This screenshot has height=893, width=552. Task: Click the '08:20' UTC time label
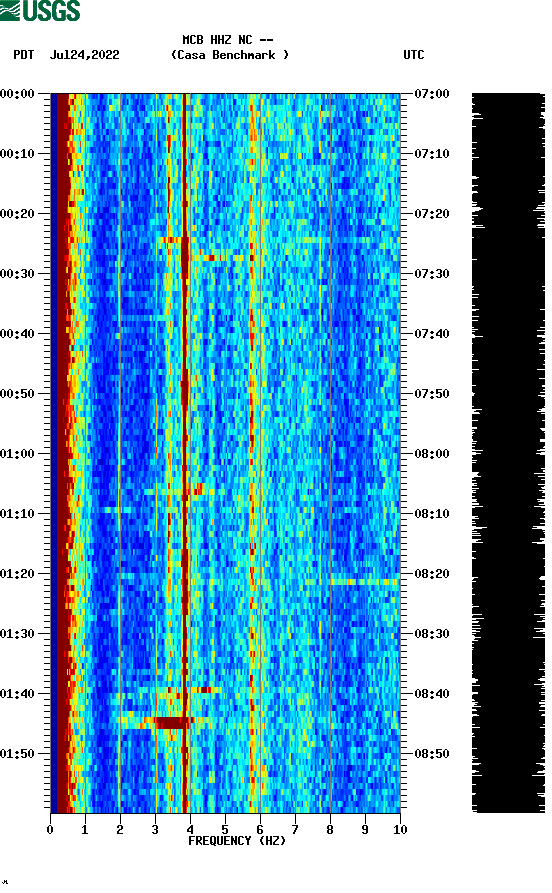[432, 574]
